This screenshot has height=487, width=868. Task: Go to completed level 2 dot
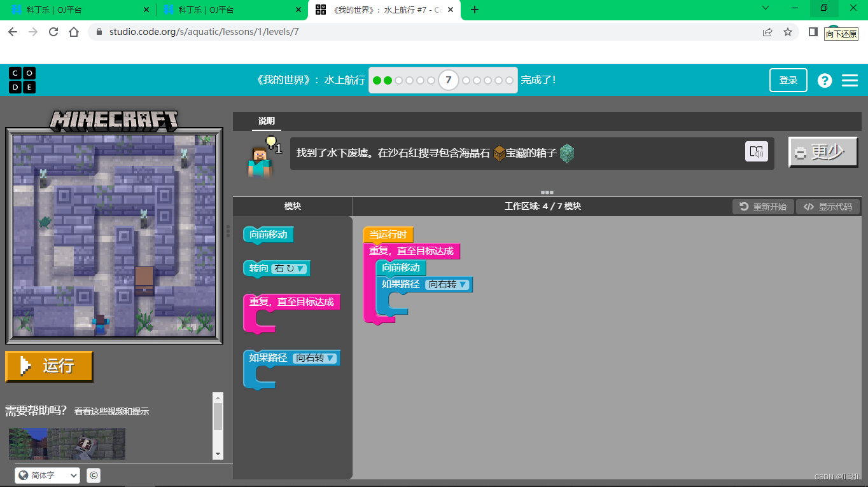(388, 80)
